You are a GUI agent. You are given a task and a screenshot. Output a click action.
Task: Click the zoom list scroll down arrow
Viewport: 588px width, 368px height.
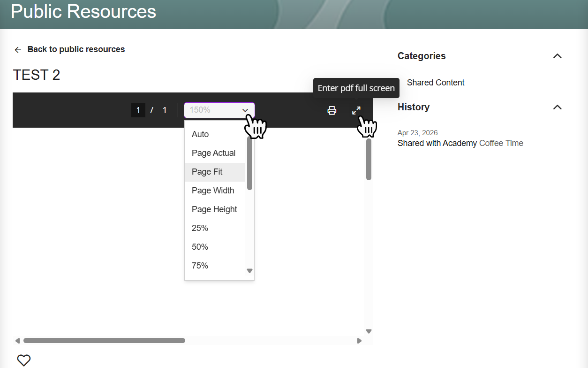pos(249,271)
